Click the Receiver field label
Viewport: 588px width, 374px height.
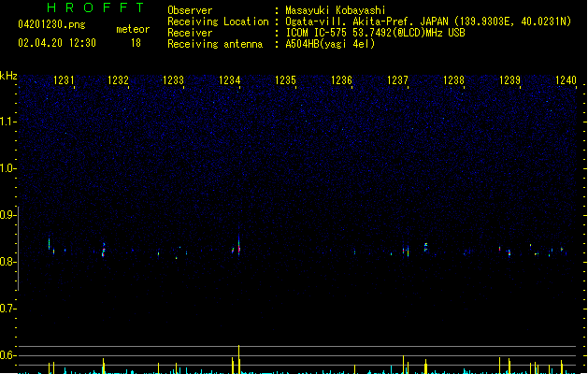pyautogui.click(x=190, y=33)
